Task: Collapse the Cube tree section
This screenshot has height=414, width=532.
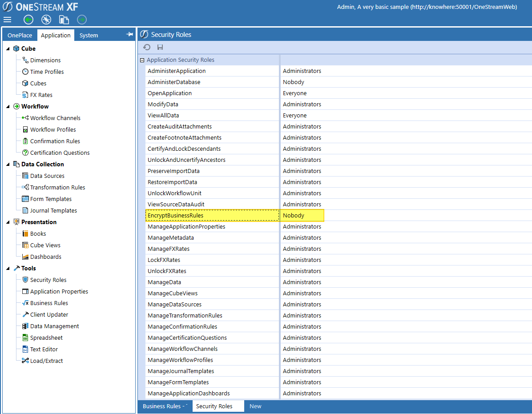Action: pyautogui.click(x=8, y=49)
